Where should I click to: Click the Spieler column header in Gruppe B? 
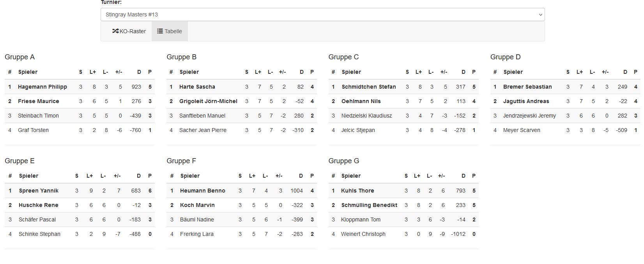tap(189, 72)
